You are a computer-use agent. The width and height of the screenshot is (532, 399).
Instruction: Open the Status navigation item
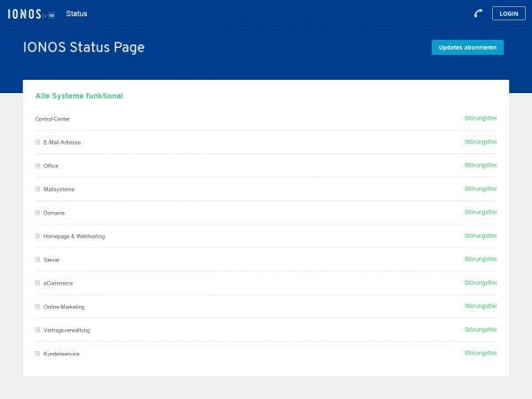(76, 14)
